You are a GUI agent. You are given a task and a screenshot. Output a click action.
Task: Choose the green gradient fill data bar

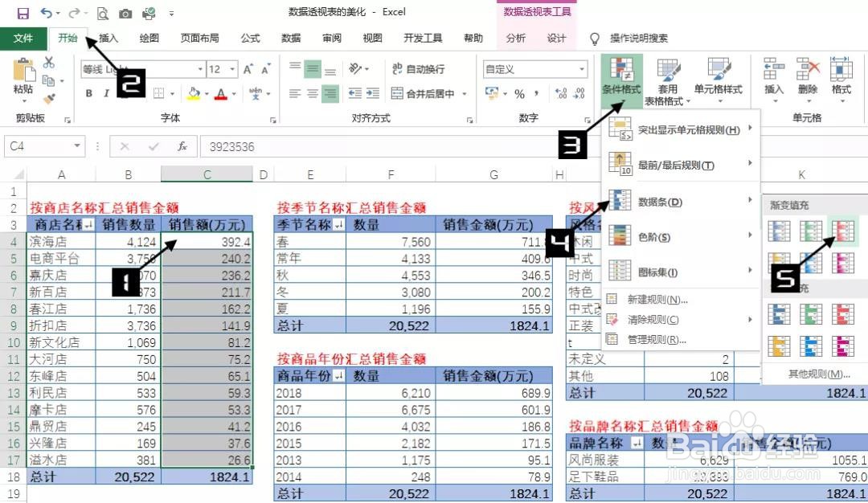[x=811, y=231]
